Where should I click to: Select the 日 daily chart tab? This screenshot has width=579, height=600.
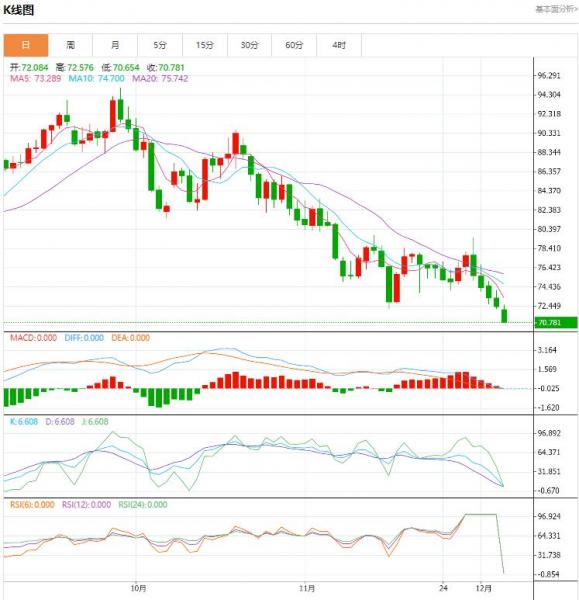pos(26,45)
